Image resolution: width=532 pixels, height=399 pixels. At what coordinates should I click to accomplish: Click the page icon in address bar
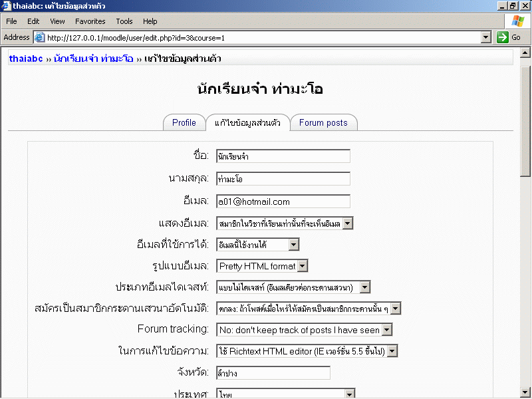tap(39, 37)
